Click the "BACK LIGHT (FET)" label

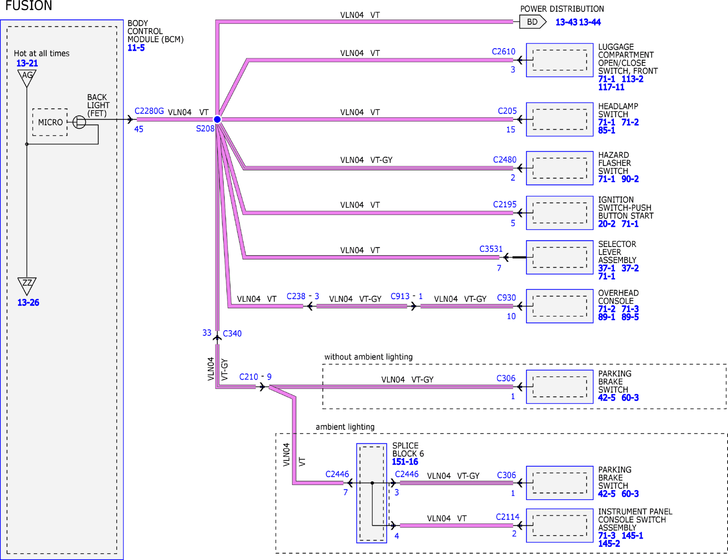(98, 105)
